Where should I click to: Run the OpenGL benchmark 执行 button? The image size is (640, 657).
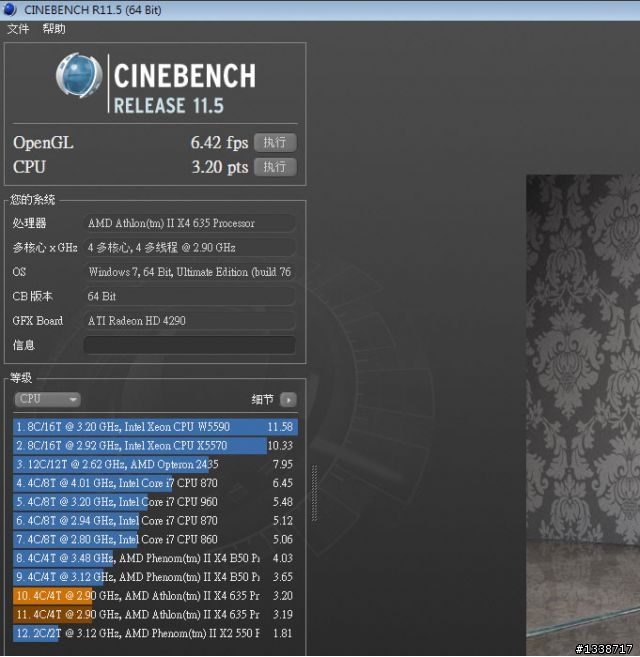coord(275,142)
